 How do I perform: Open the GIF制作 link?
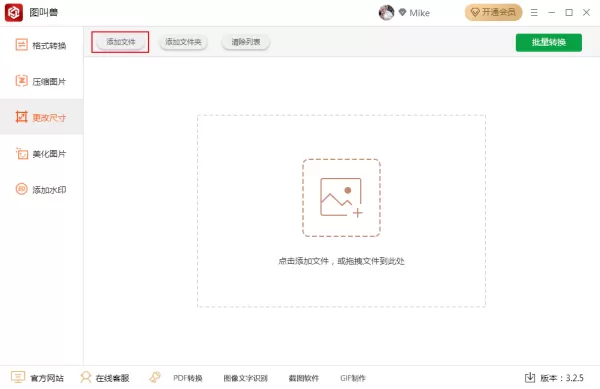tap(353, 378)
